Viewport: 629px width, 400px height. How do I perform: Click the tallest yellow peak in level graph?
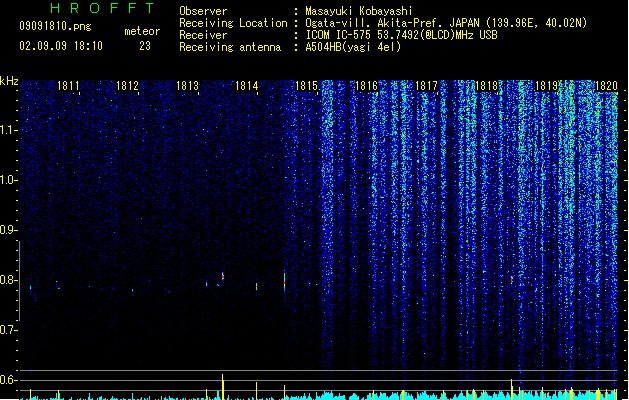pyautogui.click(x=223, y=387)
